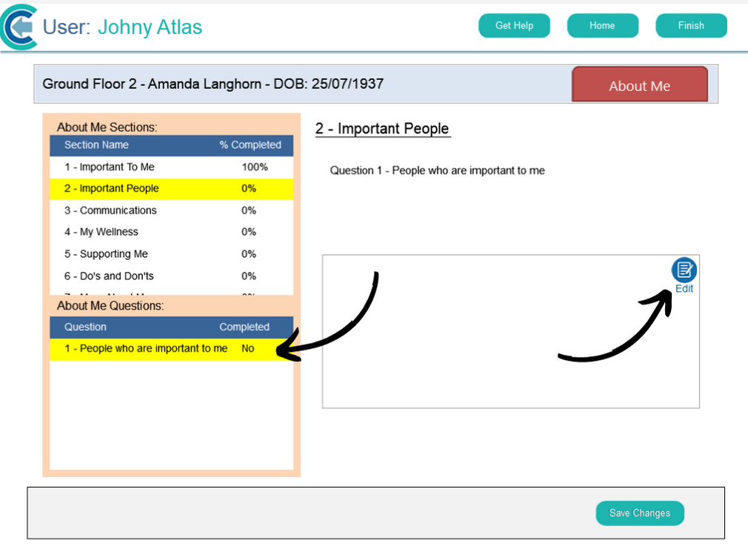Select section 5 - Supporting Me

click(106, 254)
